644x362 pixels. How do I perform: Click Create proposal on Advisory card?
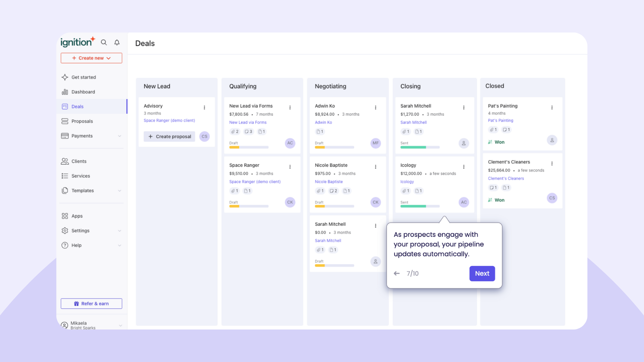click(169, 136)
